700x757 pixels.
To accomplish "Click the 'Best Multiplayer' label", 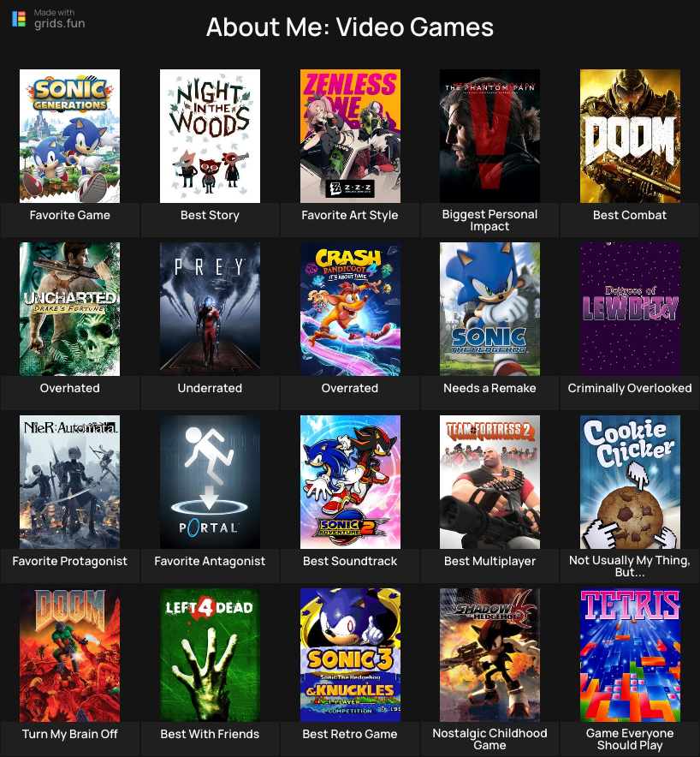I will pyautogui.click(x=489, y=561).
